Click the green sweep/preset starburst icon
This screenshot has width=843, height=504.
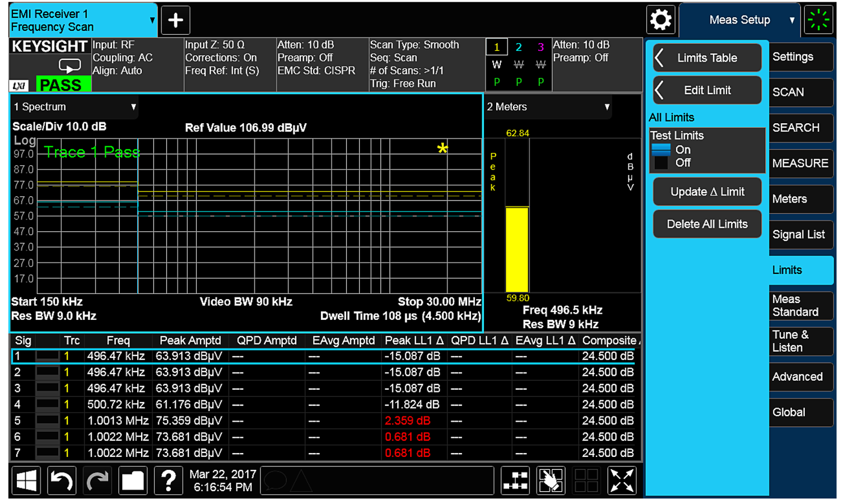point(818,20)
